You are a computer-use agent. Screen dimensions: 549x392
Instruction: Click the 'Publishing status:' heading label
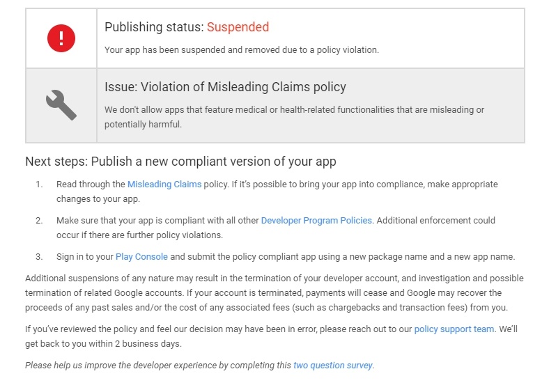pyautogui.click(x=154, y=28)
